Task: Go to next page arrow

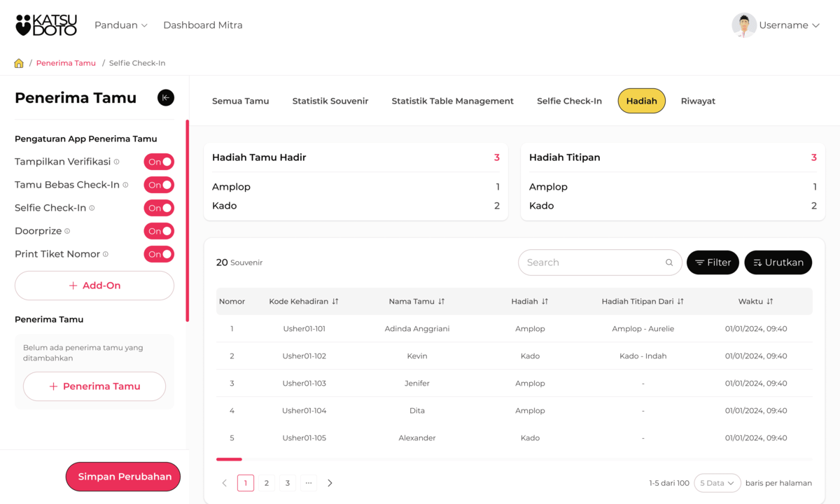Action: coord(330,483)
